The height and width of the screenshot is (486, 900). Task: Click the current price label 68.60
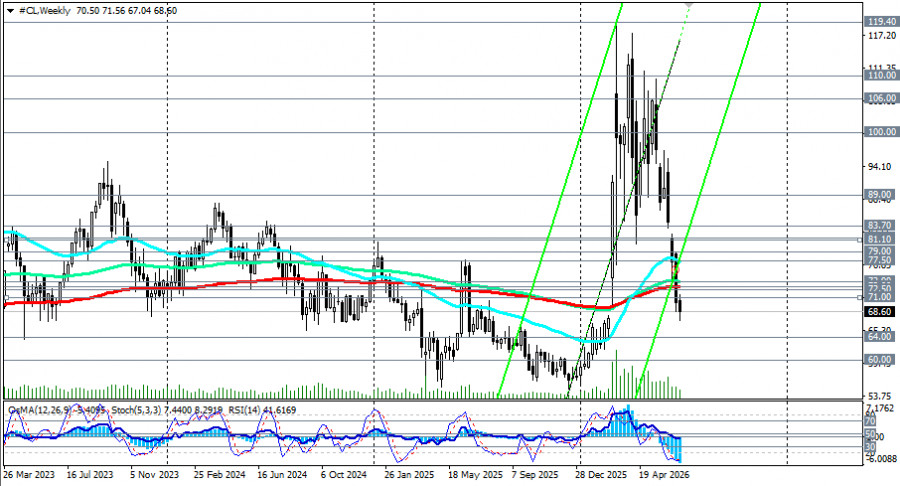tap(880, 312)
